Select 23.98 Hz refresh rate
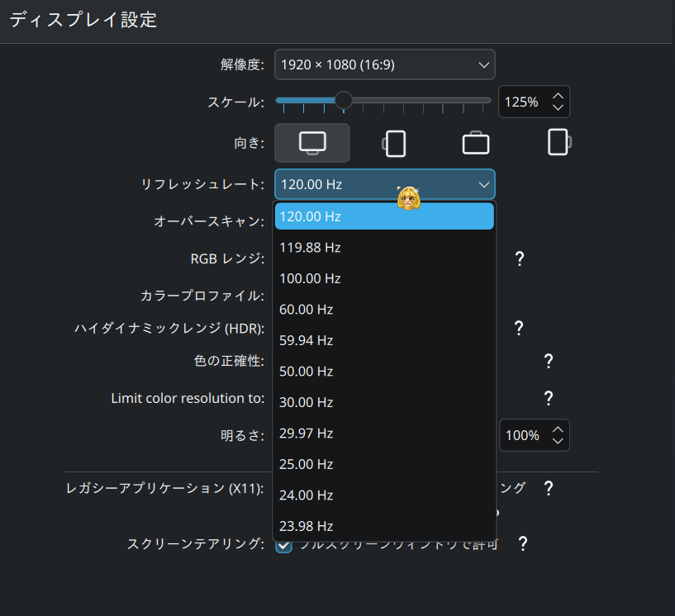This screenshot has width=675, height=616. click(384, 526)
